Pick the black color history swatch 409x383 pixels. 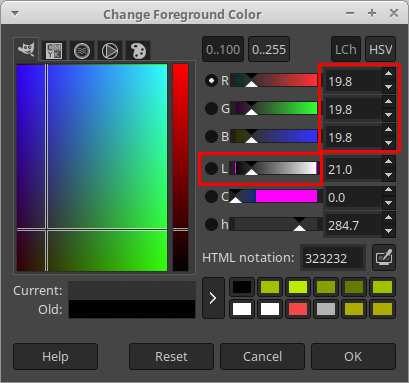tap(242, 287)
